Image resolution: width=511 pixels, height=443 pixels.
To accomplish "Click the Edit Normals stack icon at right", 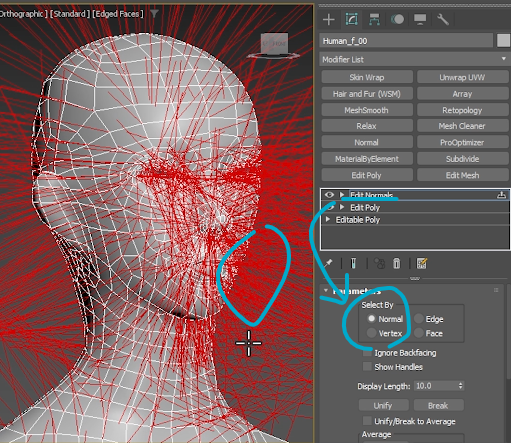I will pyautogui.click(x=501, y=195).
